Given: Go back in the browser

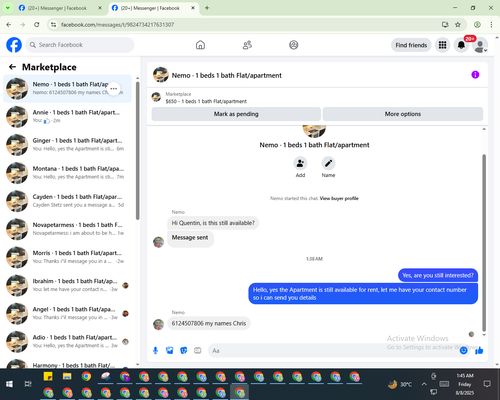Looking at the screenshot, I should 9,25.
